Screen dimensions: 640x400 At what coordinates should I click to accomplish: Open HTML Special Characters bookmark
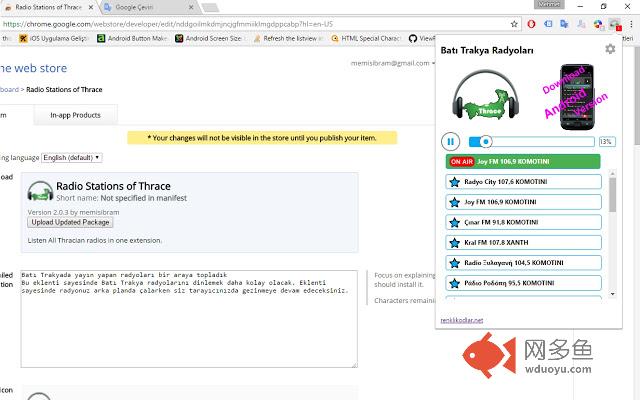pos(367,38)
